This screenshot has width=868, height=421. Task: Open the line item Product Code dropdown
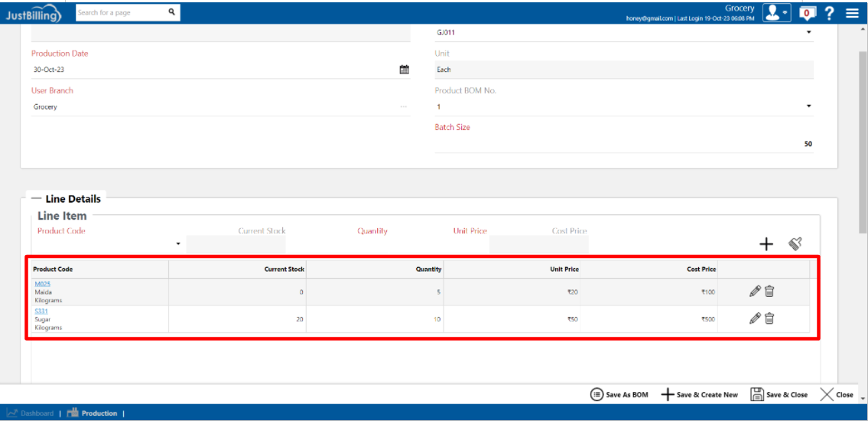(x=178, y=244)
